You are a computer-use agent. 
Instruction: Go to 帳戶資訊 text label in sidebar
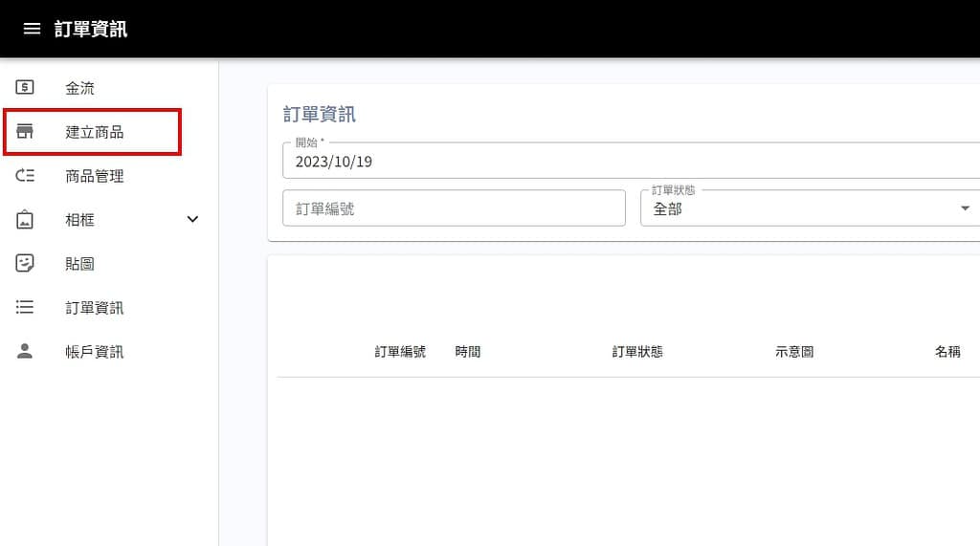(95, 352)
